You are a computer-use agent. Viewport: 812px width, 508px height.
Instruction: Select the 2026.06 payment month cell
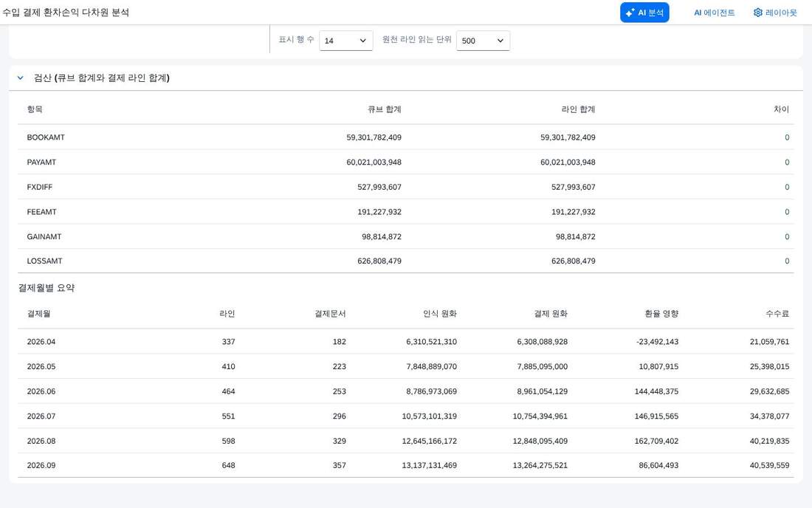click(x=41, y=391)
